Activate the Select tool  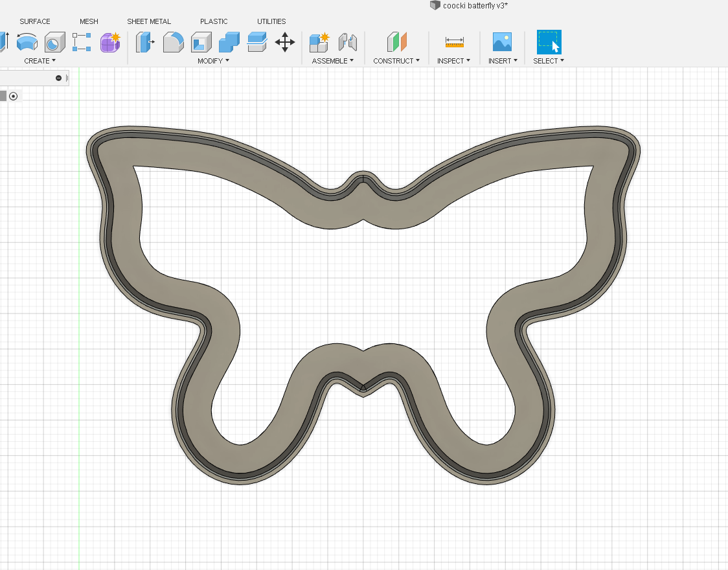548,42
